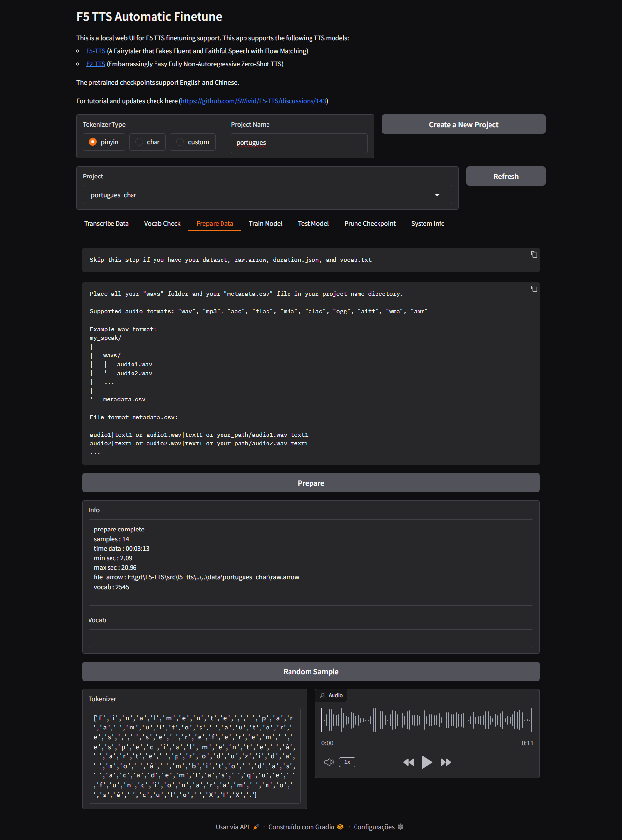Screen dimensions: 622x840
Task: Switch to Train Model tab
Action: 266,223
